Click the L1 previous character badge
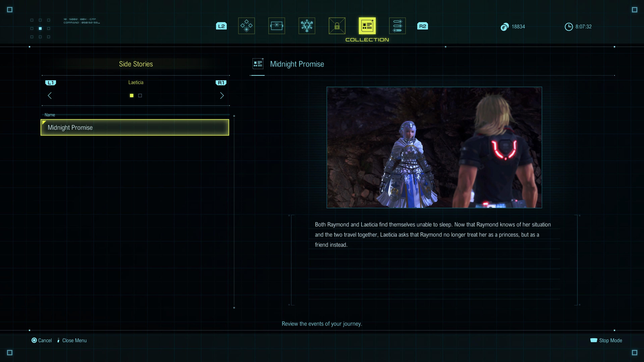This screenshot has width=644, height=362. coord(50,83)
